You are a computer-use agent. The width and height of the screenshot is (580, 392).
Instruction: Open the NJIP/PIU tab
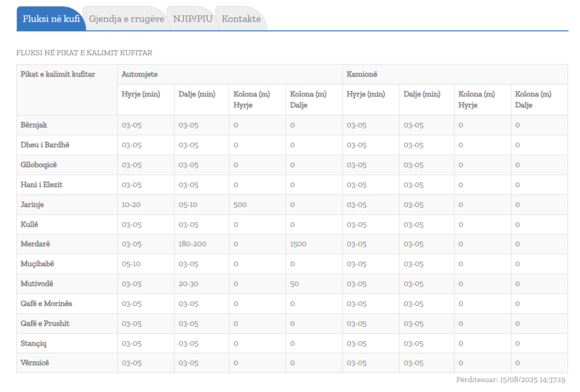[x=193, y=19]
